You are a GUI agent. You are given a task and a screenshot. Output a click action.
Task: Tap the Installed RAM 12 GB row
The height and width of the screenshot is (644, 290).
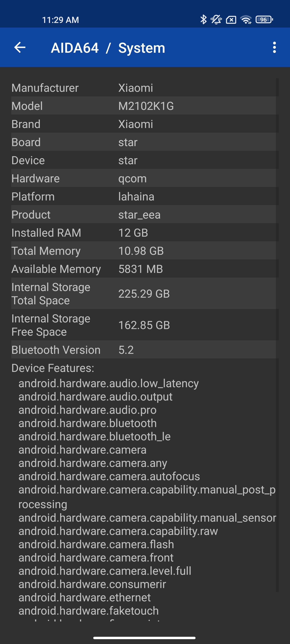pos(143,233)
